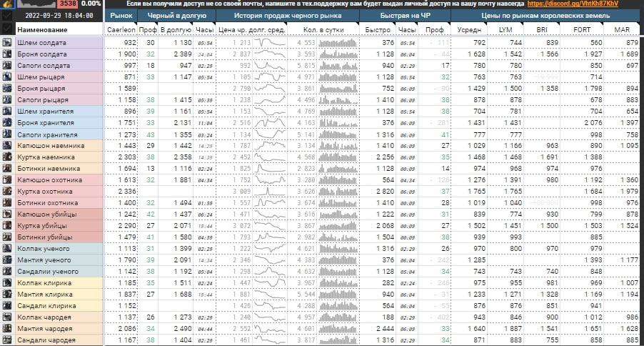Click the item icon beside Мантия клирика
Screen dimensions: 644x346
click(x=7, y=294)
